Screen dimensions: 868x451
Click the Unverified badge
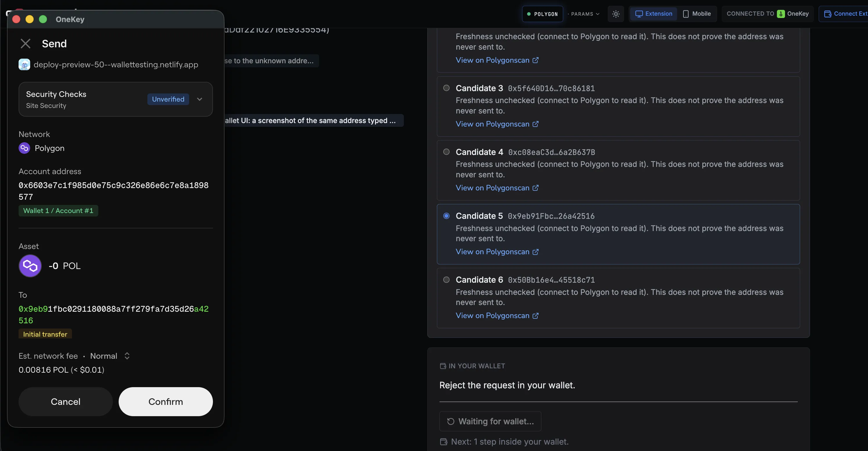pos(168,99)
